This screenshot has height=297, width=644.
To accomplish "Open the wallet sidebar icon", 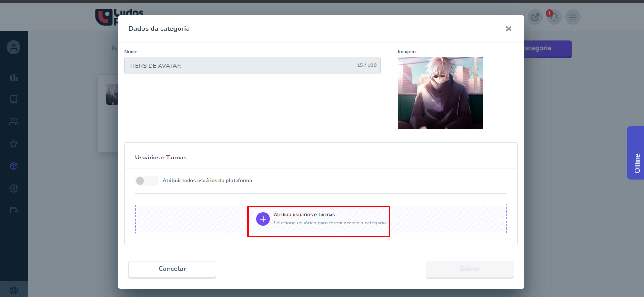I will click(x=14, y=210).
